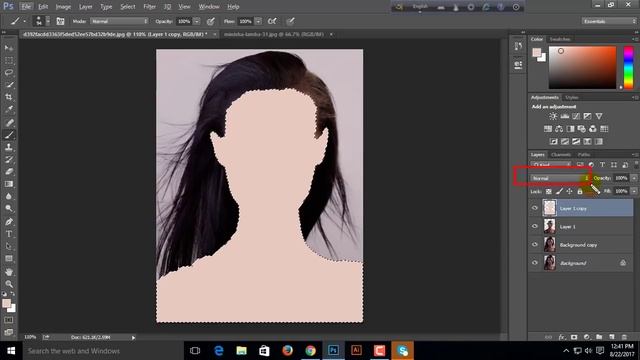Open the layer blend mode Normal dropdown

click(x=560, y=178)
